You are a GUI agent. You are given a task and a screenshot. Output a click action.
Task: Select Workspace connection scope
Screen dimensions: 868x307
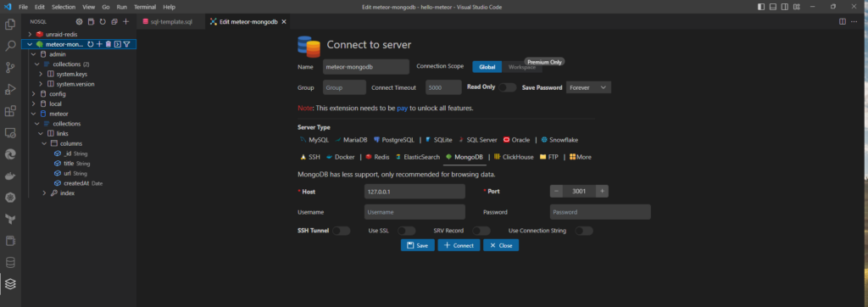[x=522, y=66]
